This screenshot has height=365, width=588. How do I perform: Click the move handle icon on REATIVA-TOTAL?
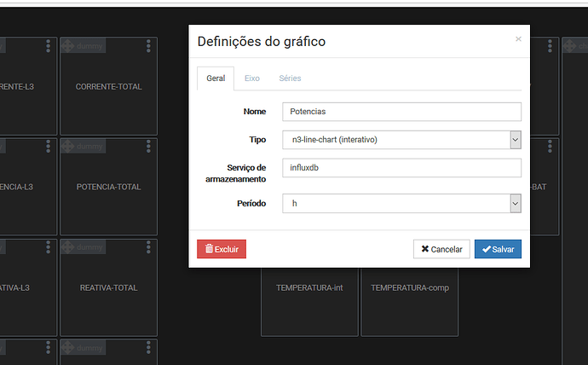(69, 248)
